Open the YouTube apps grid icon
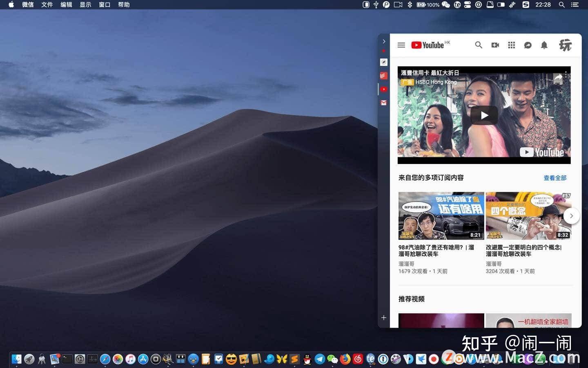 coord(511,45)
